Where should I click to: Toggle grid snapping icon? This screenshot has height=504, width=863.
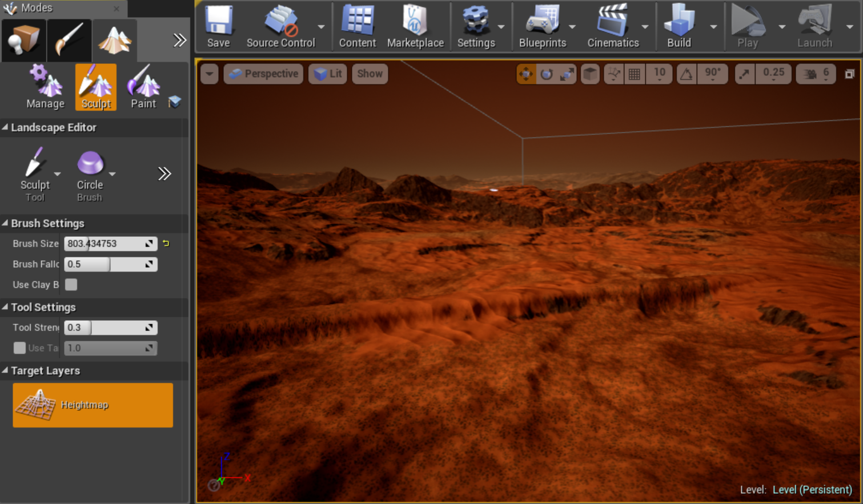(x=635, y=74)
